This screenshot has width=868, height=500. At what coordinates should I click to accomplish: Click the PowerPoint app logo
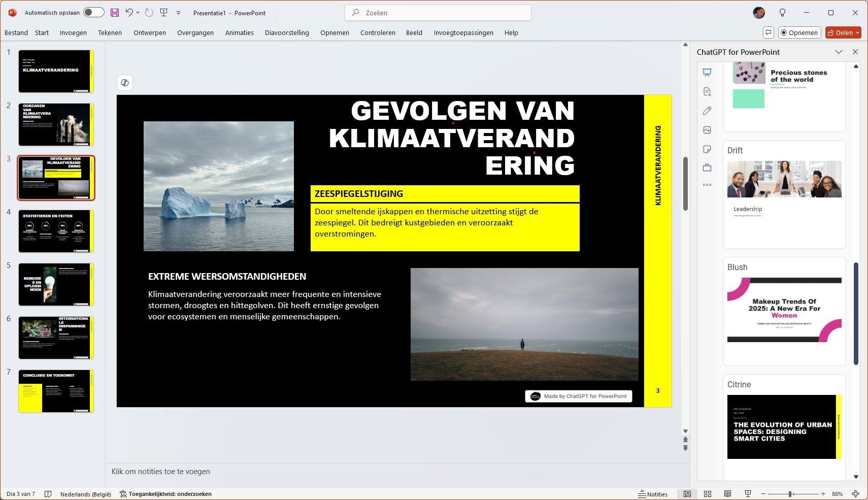click(x=12, y=13)
